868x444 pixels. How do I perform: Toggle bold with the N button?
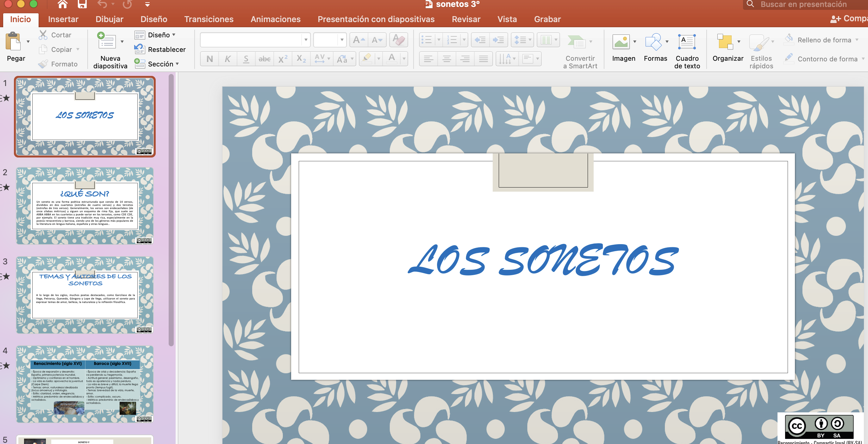pyautogui.click(x=209, y=59)
